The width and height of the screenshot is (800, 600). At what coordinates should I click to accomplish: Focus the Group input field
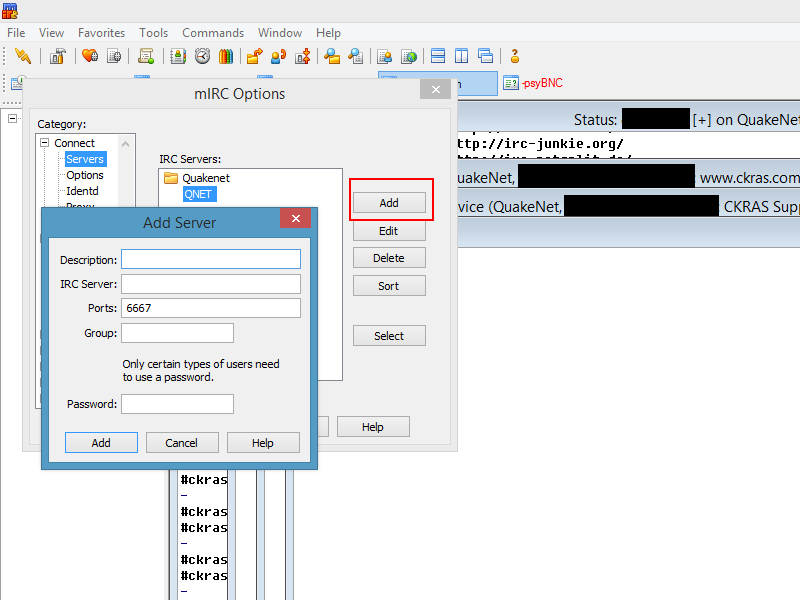click(178, 333)
